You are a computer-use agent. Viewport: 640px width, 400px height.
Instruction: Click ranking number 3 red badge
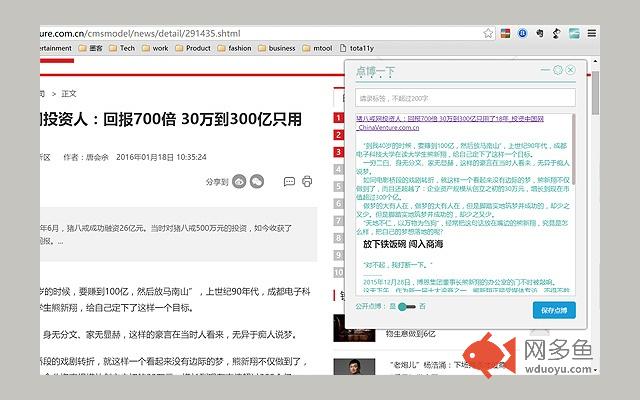click(339, 152)
